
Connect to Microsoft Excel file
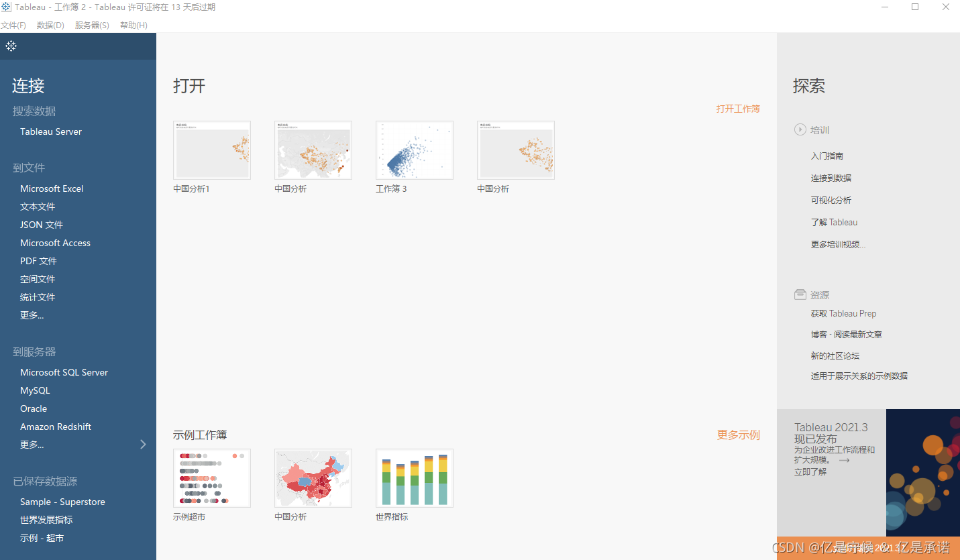pyautogui.click(x=52, y=188)
